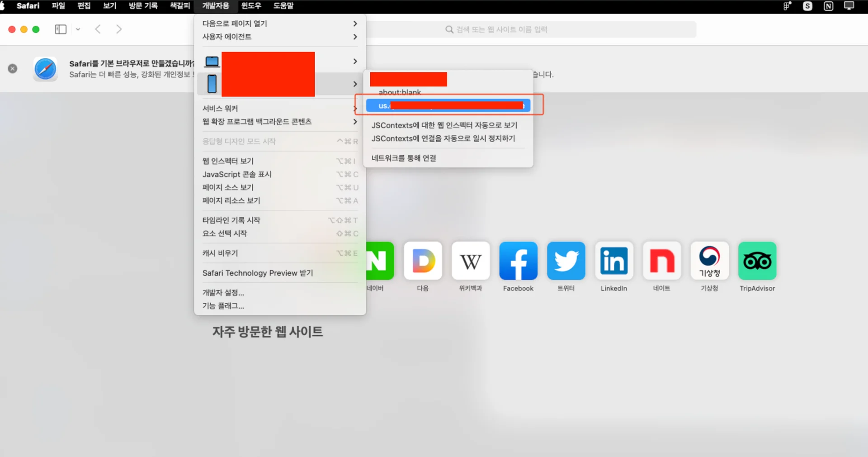The width and height of the screenshot is (868, 457).
Task: Select the about:blank page entry
Action: 448,92
